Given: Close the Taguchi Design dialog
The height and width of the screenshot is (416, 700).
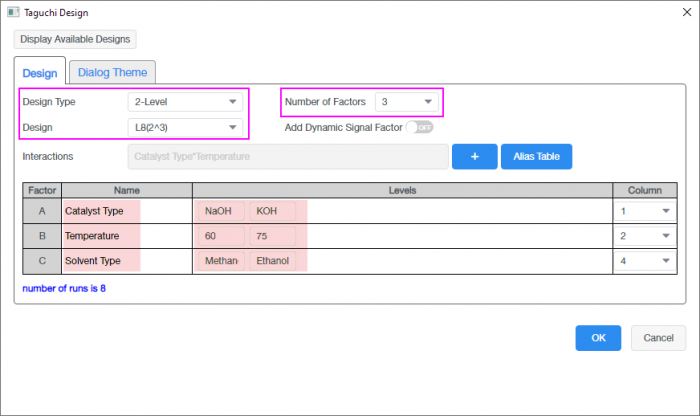Looking at the screenshot, I should [x=687, y=12].
